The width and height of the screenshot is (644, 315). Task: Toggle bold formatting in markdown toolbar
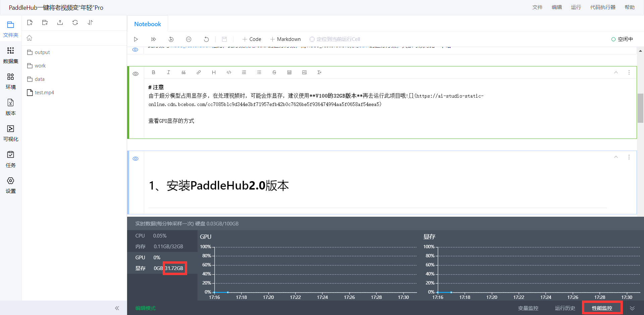point(153,72)
